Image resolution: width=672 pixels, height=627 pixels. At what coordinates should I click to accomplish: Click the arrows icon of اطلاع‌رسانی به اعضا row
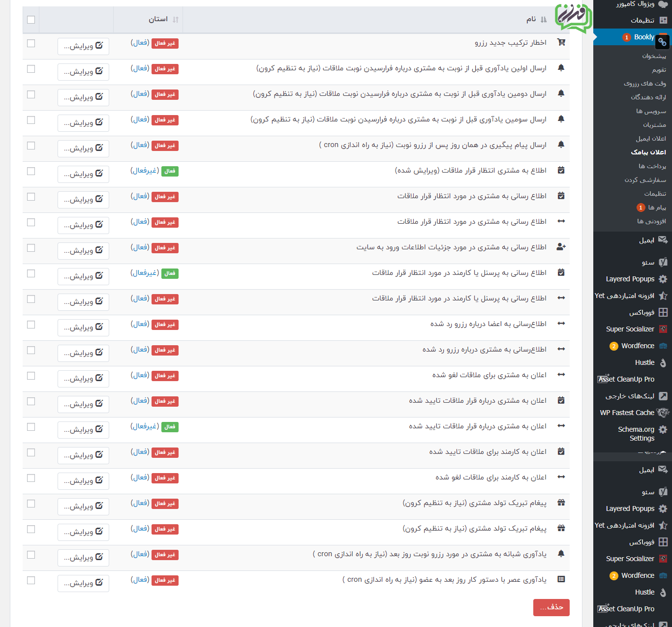pos(561,324)
